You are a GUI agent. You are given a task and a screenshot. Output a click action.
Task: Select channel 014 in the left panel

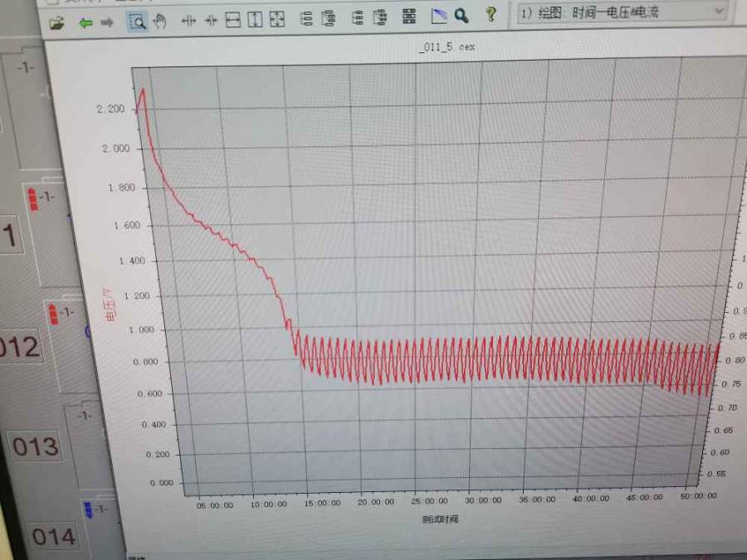tap(53, 537)
